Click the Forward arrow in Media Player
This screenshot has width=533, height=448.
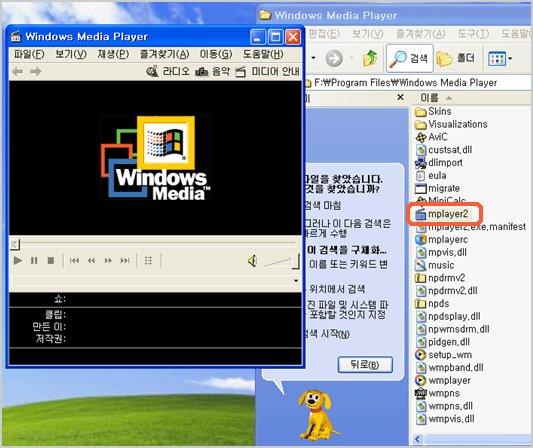coord(36,71)
